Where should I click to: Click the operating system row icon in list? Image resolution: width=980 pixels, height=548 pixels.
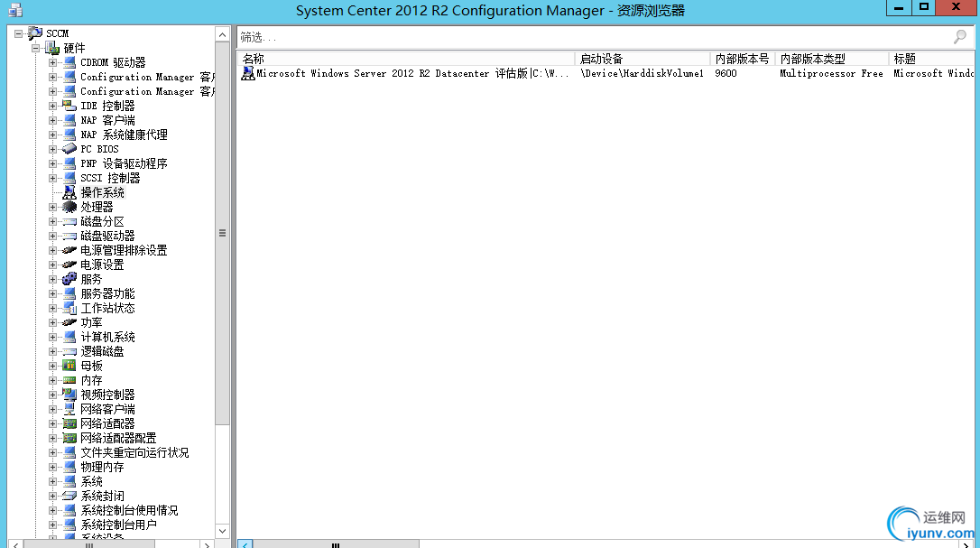[248, 73]
